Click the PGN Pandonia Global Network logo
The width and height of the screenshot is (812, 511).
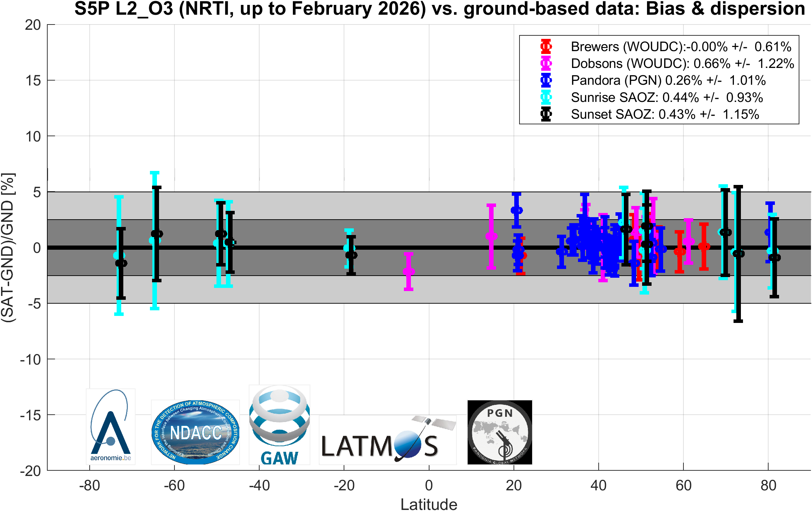pos(500,432)
